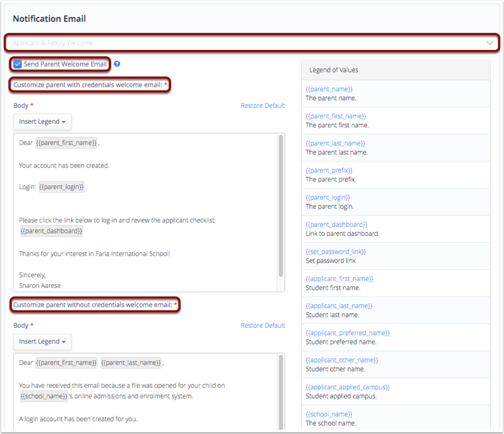Click 'Sharon Aarese' signature line
Image resolution: width=504 pixels, height=434 pixels.
[39, 285]
